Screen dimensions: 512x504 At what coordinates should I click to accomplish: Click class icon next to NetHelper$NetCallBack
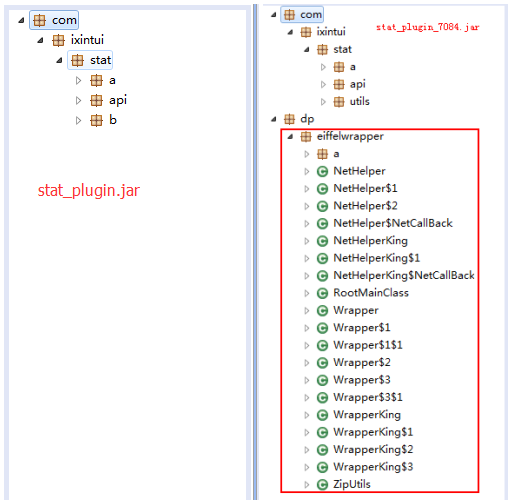[x=322, y=223]
